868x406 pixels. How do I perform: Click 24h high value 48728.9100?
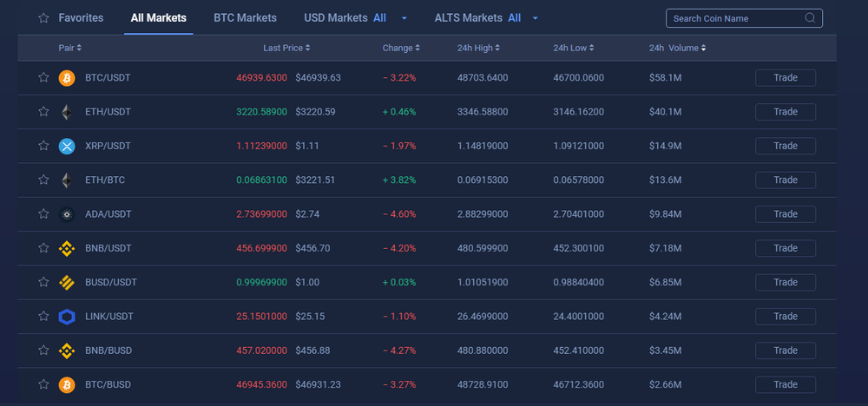tap(483, 384)
